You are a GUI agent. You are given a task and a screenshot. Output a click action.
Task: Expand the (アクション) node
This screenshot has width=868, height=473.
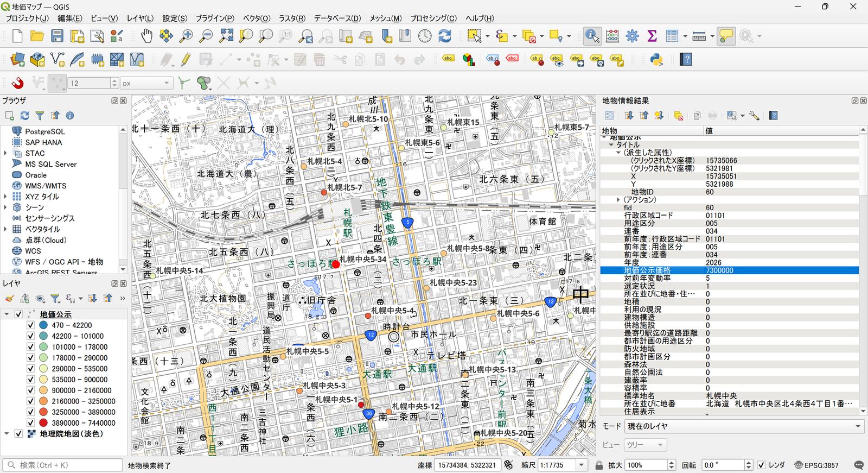click(618, 200)
